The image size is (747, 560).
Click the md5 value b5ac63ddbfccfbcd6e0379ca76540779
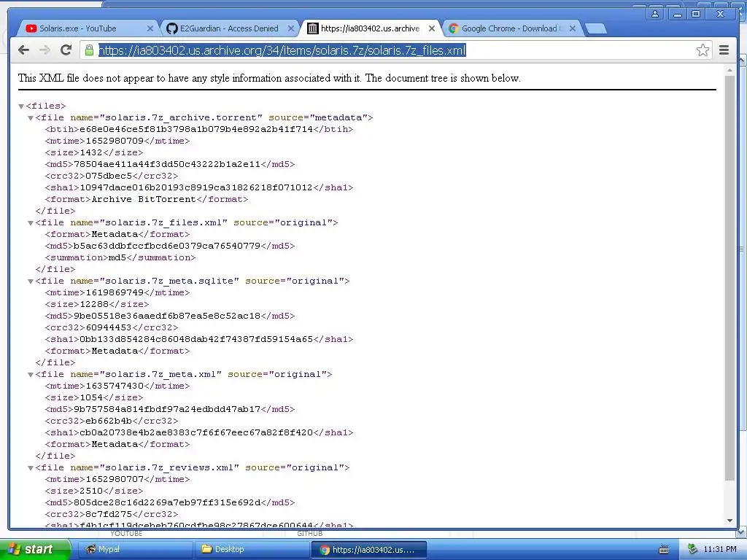pyautogui.click(x=167, y=246)
